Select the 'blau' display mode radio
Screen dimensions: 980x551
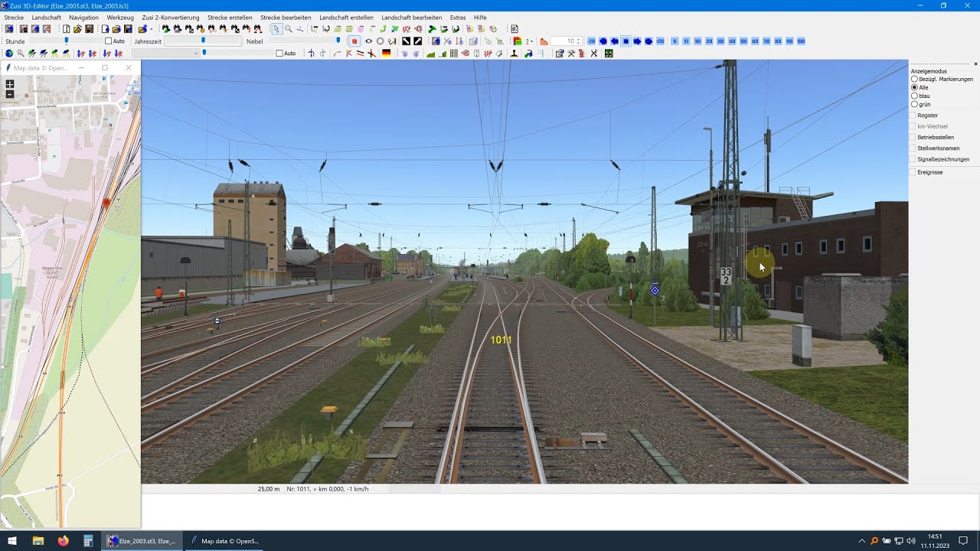point(914,96)
